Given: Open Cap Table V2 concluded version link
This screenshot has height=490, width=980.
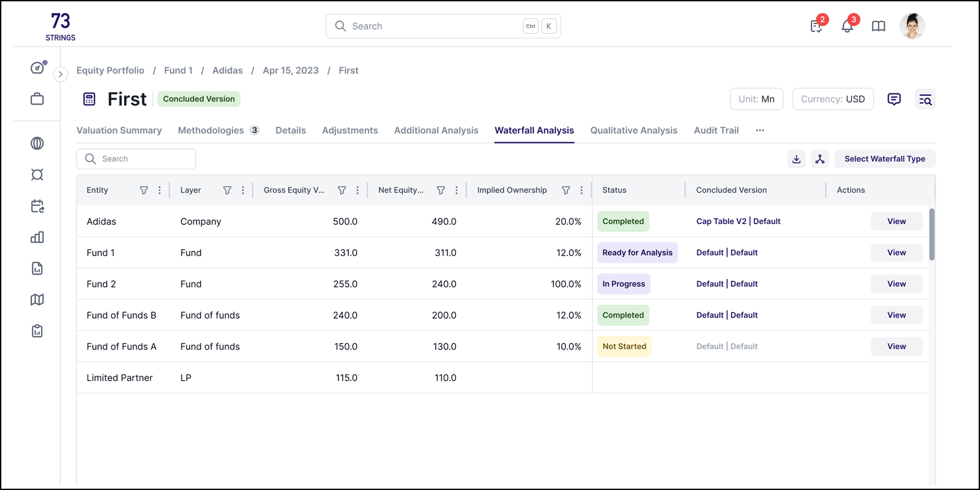Looking at the screenshot, I should point(721,221).
